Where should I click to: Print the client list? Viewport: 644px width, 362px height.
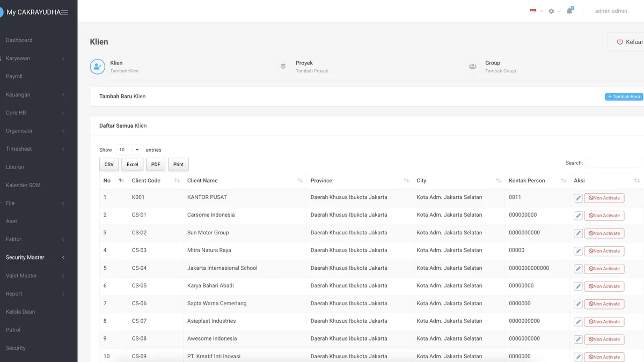179,165
